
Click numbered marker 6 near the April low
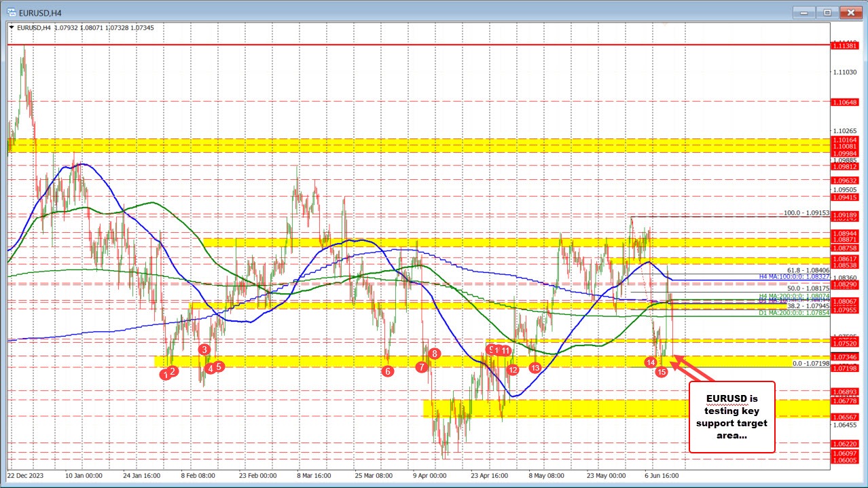pyautogui.click(x=387, y=372)
